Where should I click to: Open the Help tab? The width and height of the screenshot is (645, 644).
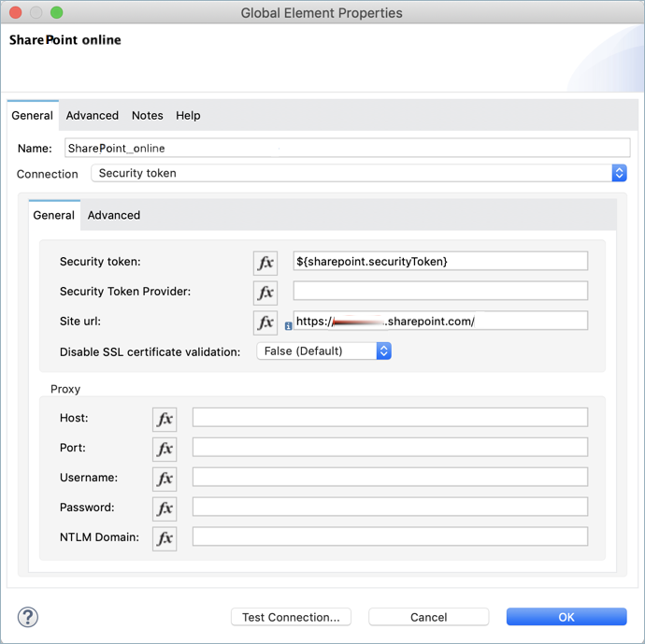188,116
